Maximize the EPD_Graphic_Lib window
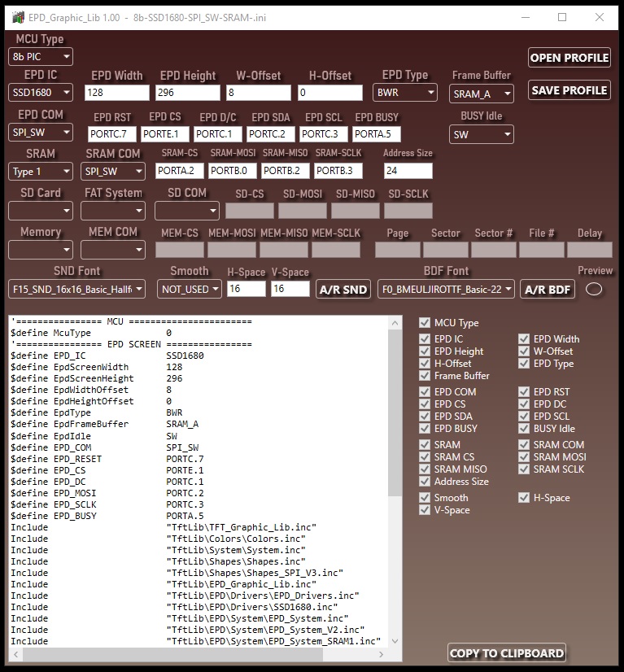The width and height of the screenshot is (624, 672). [x=562, y=17]
